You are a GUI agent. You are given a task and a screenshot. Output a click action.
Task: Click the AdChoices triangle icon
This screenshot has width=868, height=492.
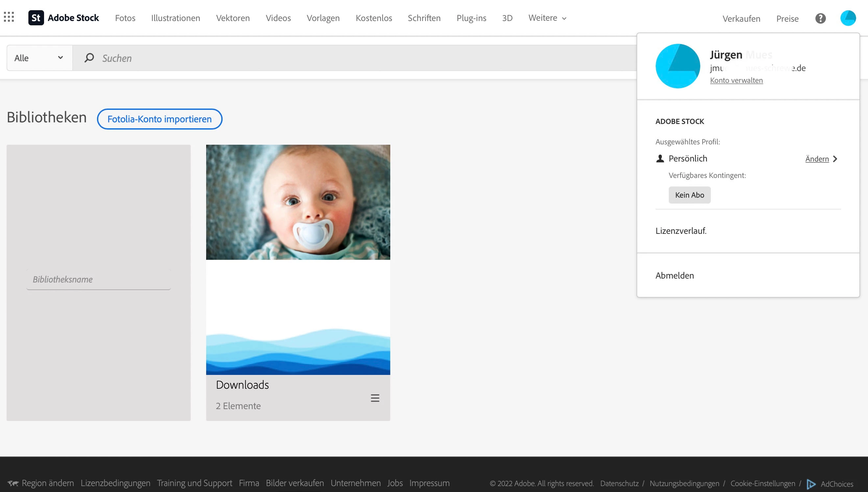[x=810, y=483]
